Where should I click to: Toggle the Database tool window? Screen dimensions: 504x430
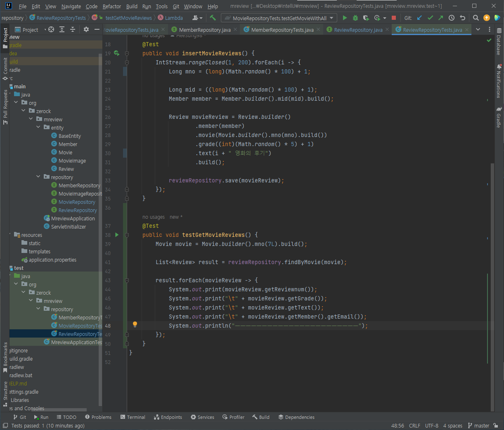499,42
